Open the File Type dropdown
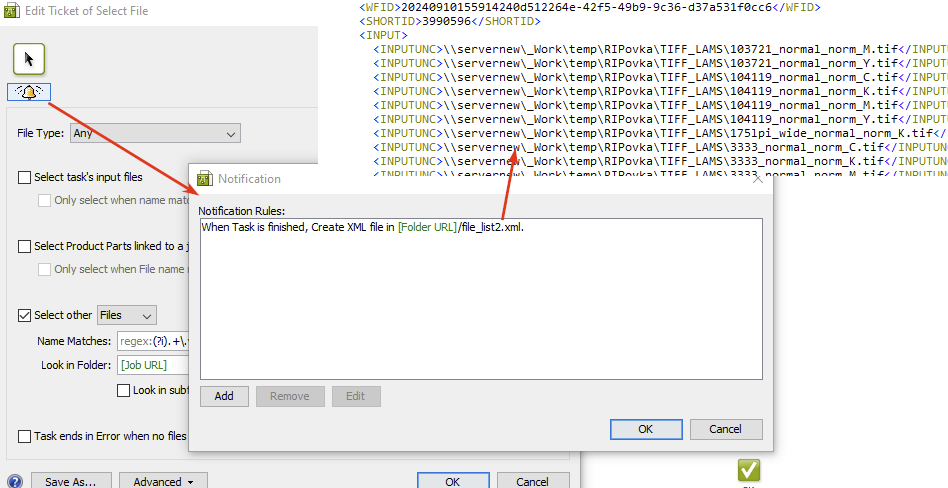Viewport: 948px width, 488px height. (155, 134)
